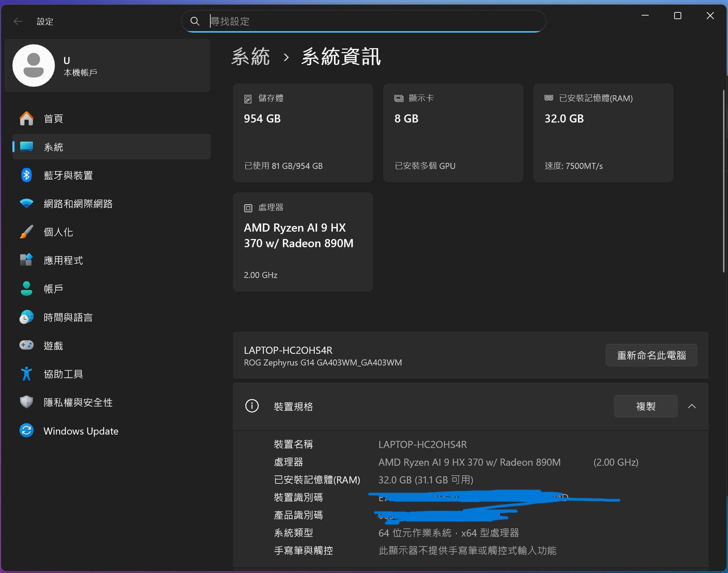Click the apps icon for 應用程式
The image size is (728, 573).
pyautogui.click(x=27, y=260)
